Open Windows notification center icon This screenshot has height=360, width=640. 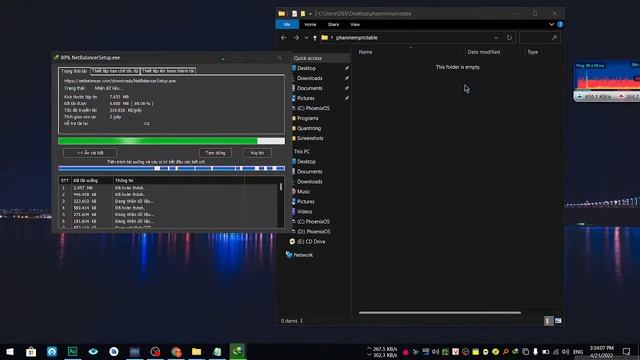click(x=627, y=351)
